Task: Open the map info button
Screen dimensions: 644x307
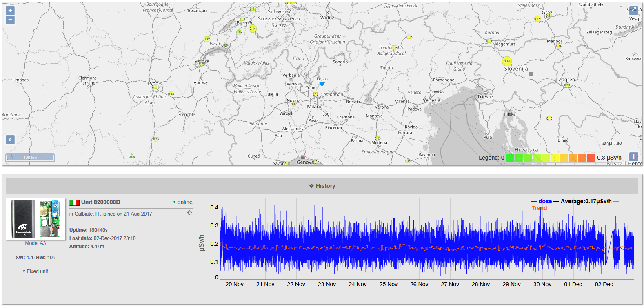Action: [x=633, y=156]
